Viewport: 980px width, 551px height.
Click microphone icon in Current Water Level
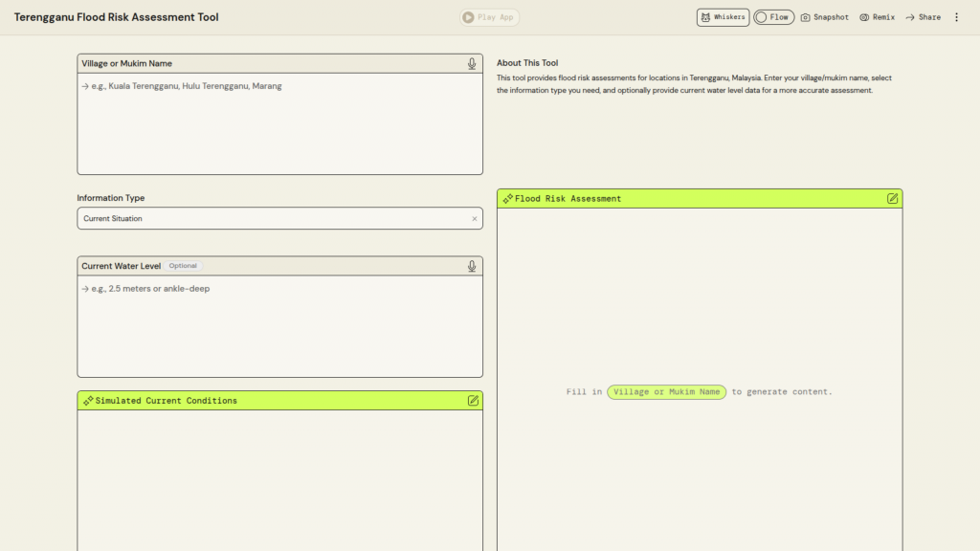(472, 266)
